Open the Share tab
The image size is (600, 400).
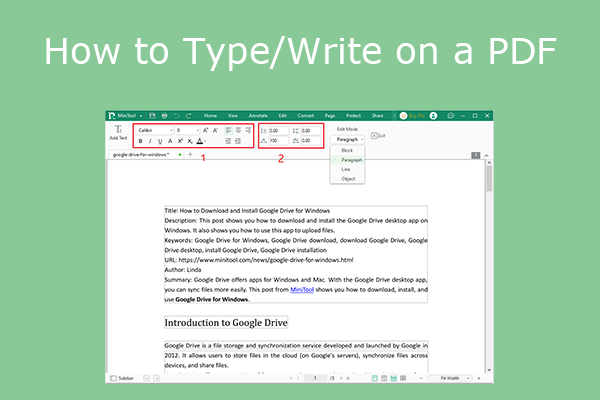click(377, 116)
